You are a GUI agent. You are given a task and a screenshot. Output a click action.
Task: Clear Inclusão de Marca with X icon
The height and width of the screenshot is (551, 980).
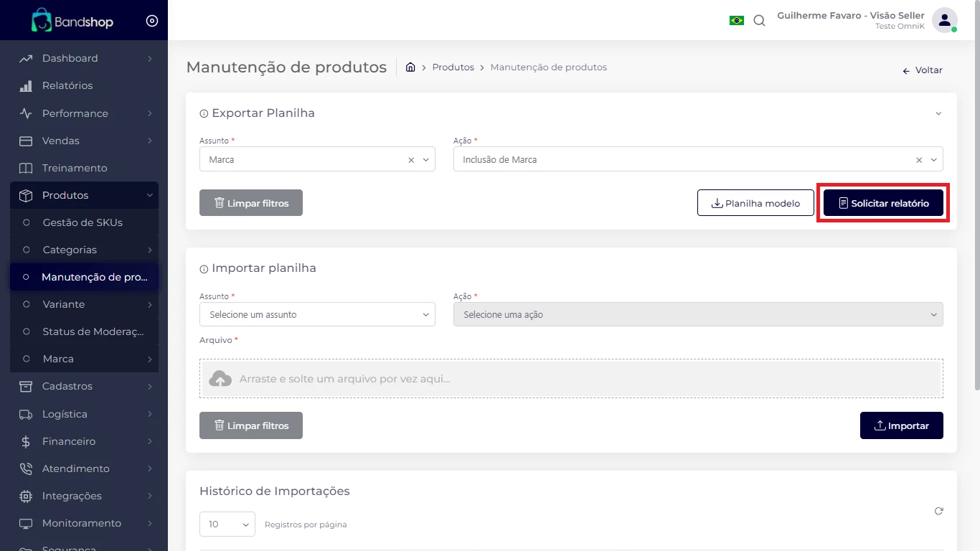pos(919,160)
